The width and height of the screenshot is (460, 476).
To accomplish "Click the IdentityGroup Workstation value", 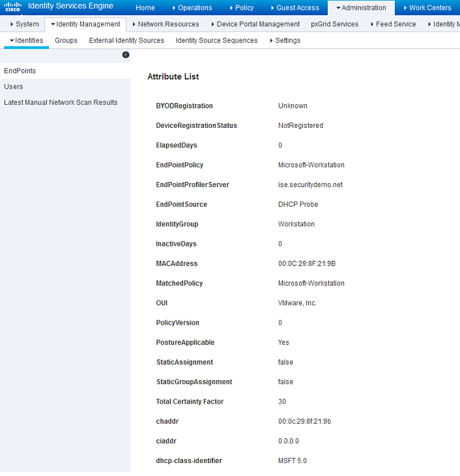I will (296, 224).
